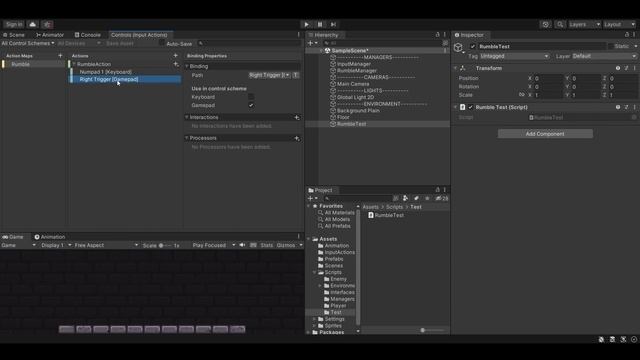Add a new Action Map with plus icon

tap(60, 56)
